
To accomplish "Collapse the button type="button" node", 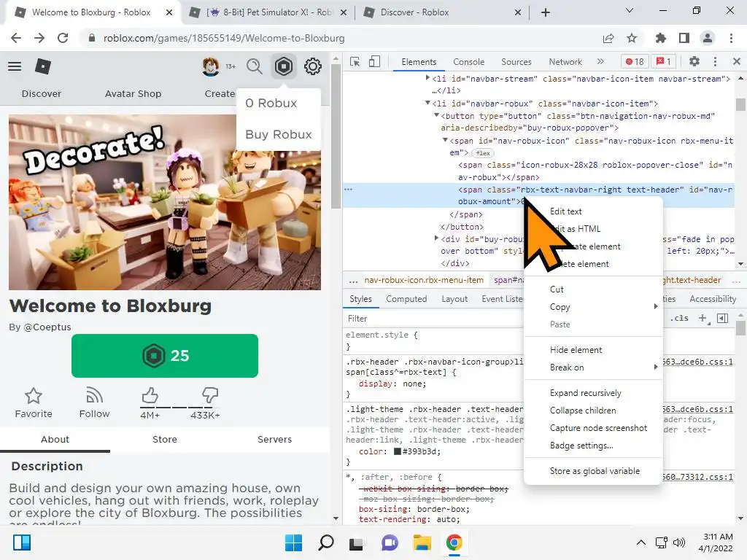I will coord(436,115).
